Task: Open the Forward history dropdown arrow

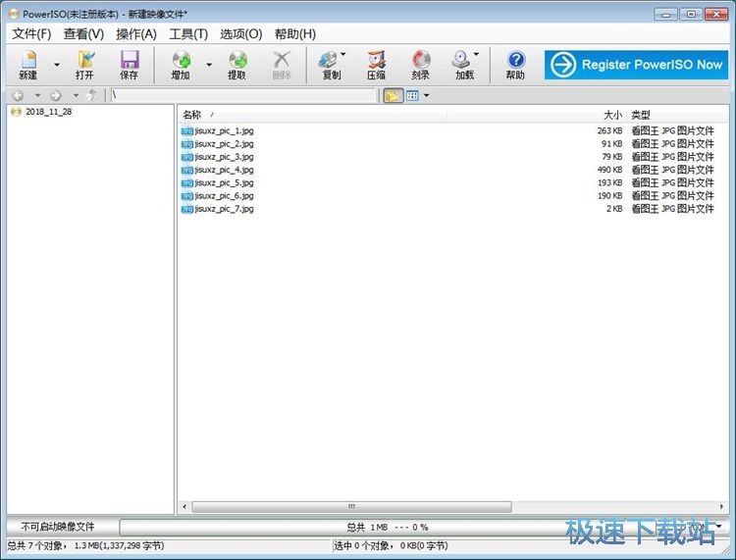Action: (x=76, y=96)
